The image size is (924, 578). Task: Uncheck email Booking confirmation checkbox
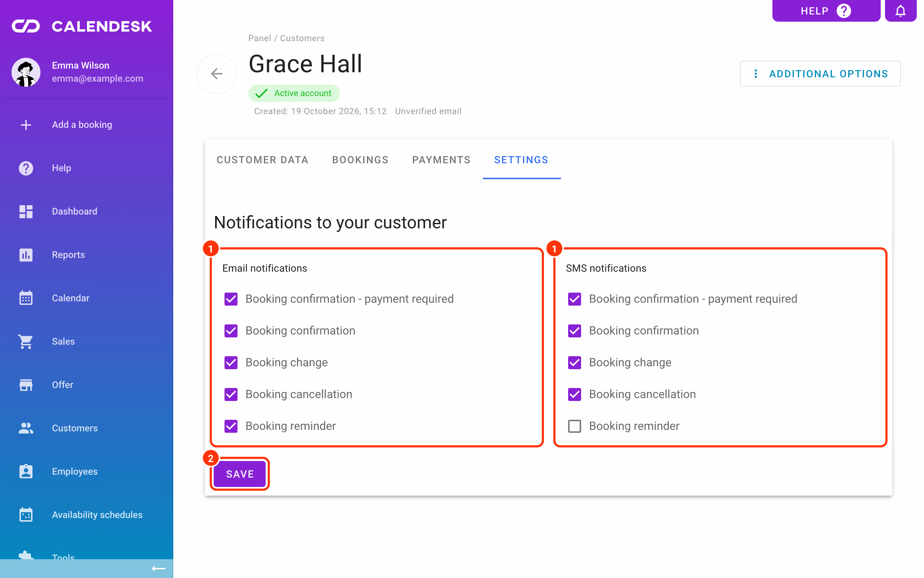tap(231, 330)
